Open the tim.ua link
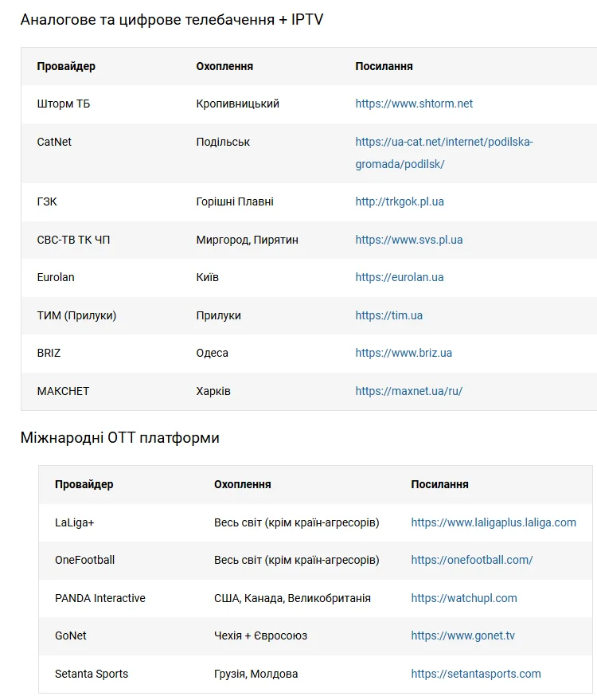597x700 pixels. [x=388, y=315]
